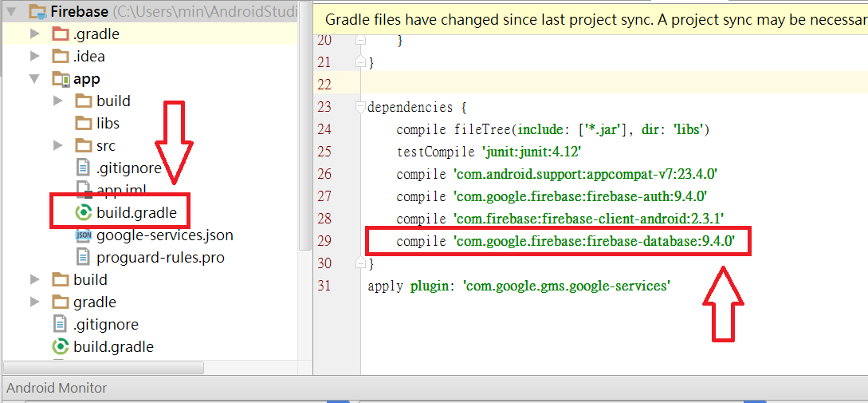Click the 'testCompile' keyword on line 25
The width and height of the screenshot is (868, 403).
click(x=436, y=152)
